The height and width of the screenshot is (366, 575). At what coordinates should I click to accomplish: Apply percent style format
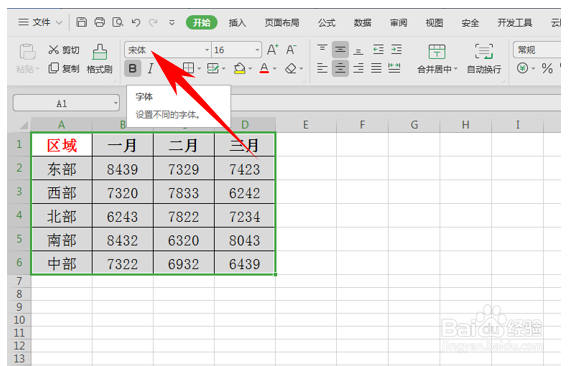(x=547, y=68)
